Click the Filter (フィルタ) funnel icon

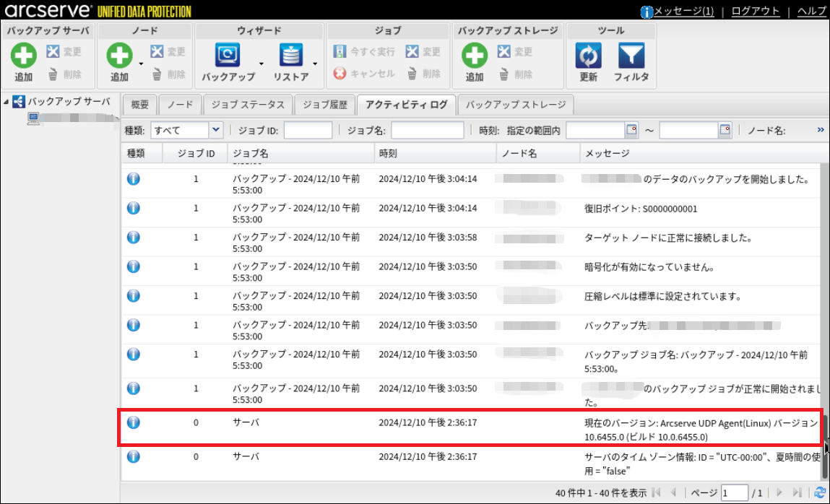coord(631,56)
